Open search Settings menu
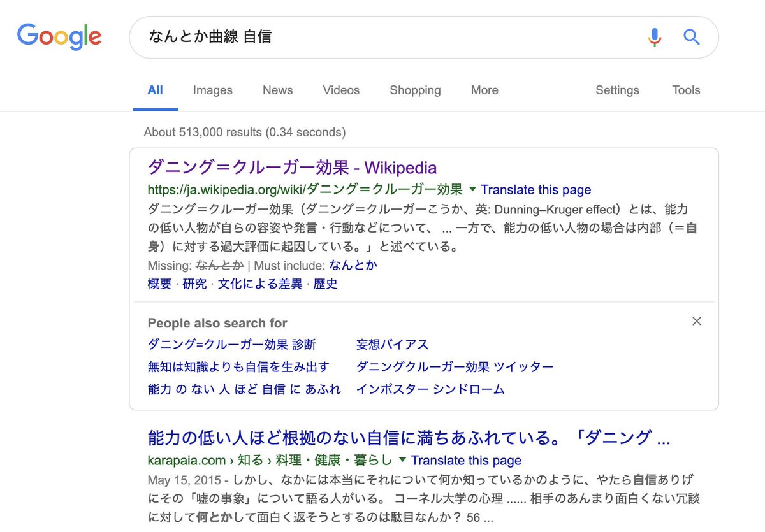The image size is (765, 532). [617, 90]
